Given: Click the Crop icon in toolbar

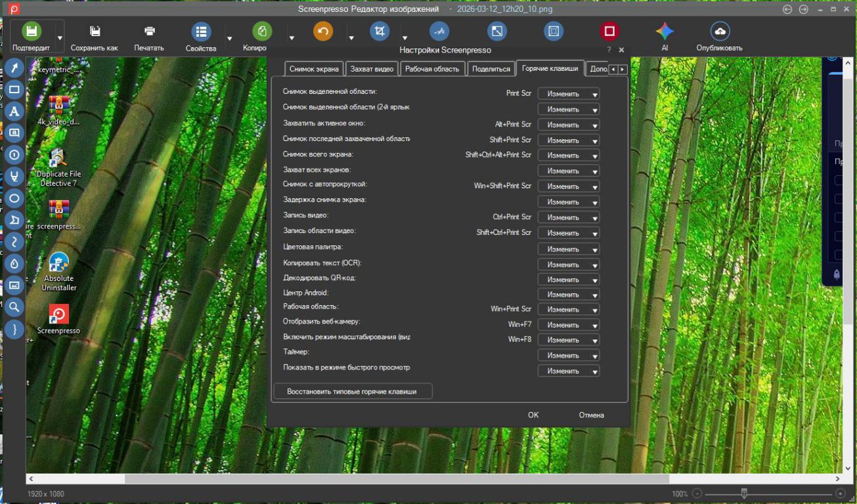Looking at the screenshot, I should click(x=379, y=31).
